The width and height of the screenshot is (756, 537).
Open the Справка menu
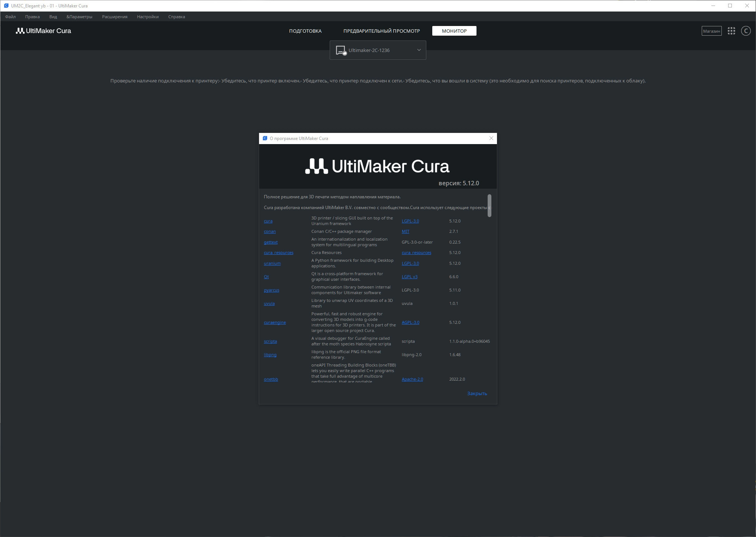176,17
